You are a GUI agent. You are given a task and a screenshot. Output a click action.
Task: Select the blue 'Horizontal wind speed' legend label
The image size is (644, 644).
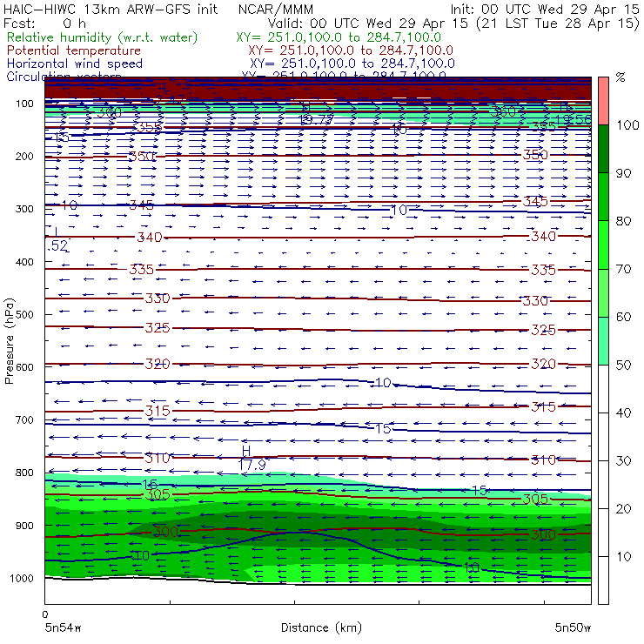(75, 64)
